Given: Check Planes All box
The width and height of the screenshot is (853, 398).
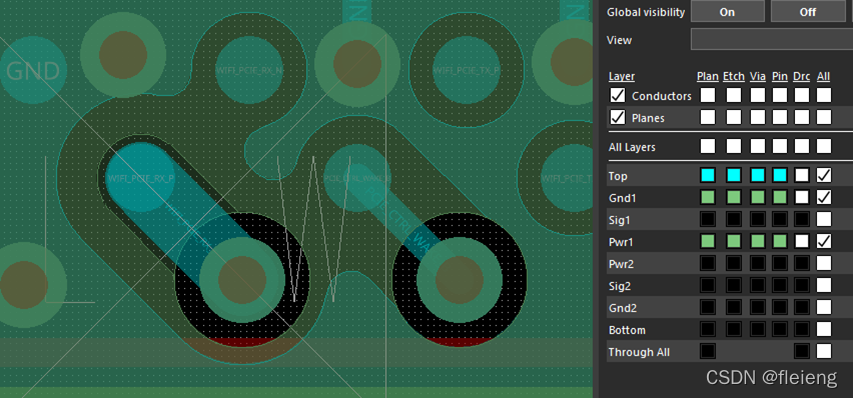Looking at the screenshot, I should [824, 117].
